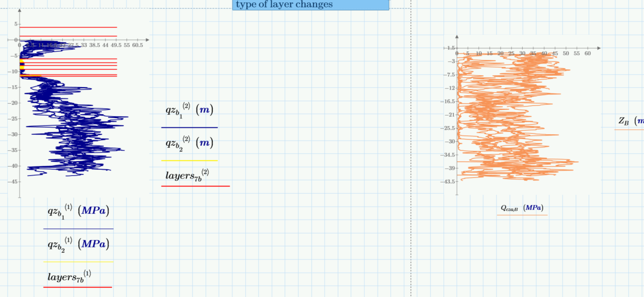Select the yellow qz_b2 legend line
The height and width of the screenshot is (297, 644).
[189, 159]
